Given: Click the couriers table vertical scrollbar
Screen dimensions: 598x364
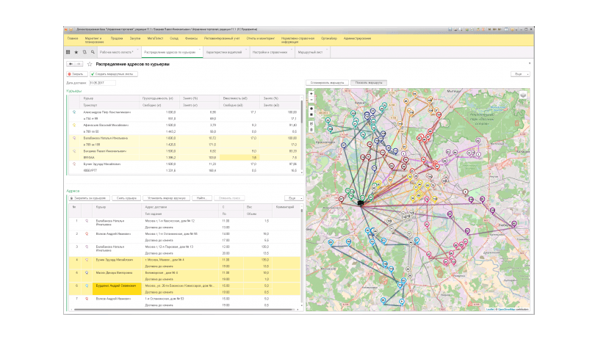Looking at the screenshot, I should tap(302, 135).
